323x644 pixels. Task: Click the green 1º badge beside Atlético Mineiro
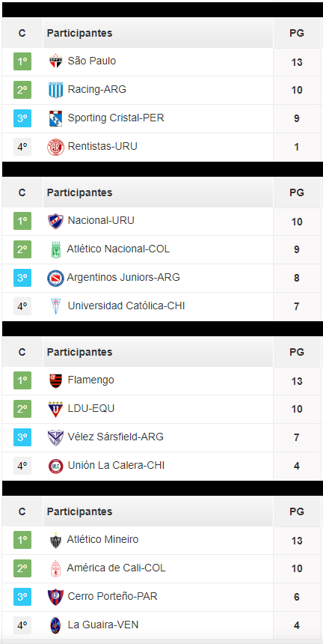(22, 540)
